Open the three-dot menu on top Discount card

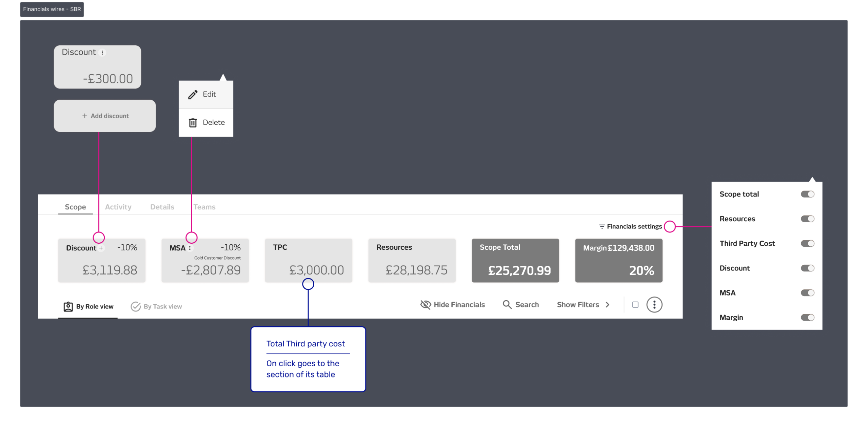tap(102, 53)
